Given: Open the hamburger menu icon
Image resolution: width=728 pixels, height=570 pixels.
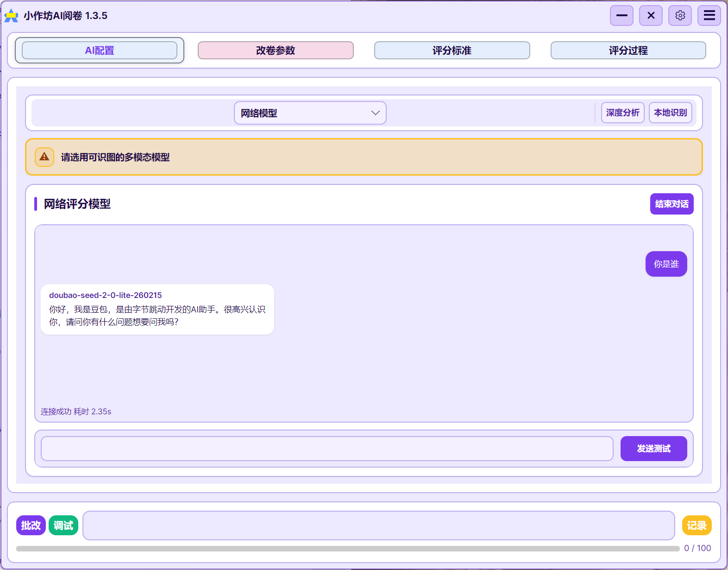Looking at the screenshot, I should coord(709,16).
